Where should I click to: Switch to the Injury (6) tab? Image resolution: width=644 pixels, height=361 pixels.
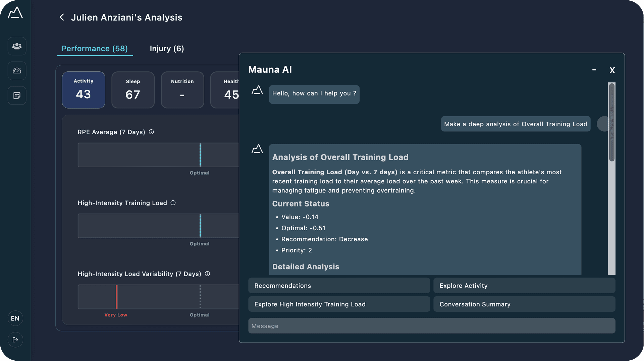[x=167, y=49]
